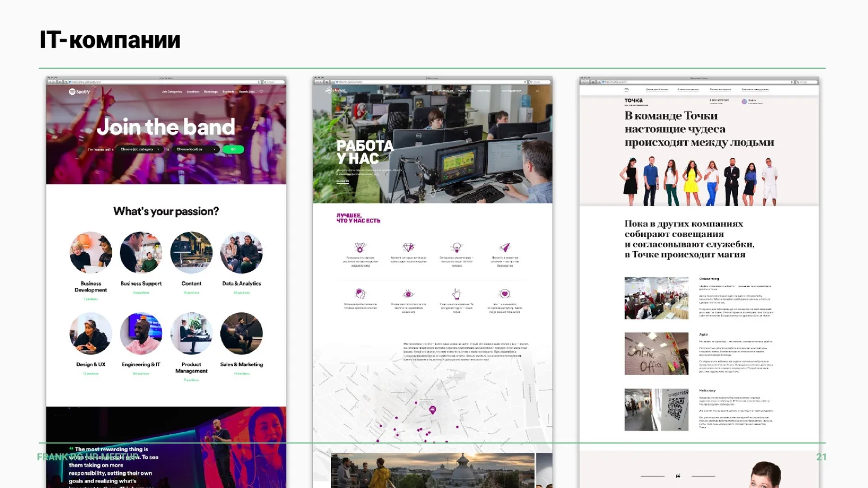
Task: Click the Spotify logo in header
Action: tap(79, 92)
